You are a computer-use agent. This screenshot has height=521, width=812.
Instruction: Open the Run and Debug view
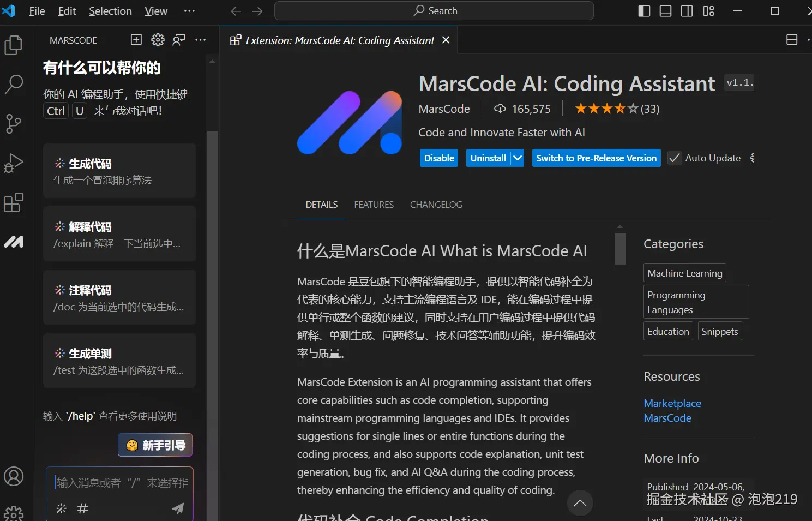[14, 163]
